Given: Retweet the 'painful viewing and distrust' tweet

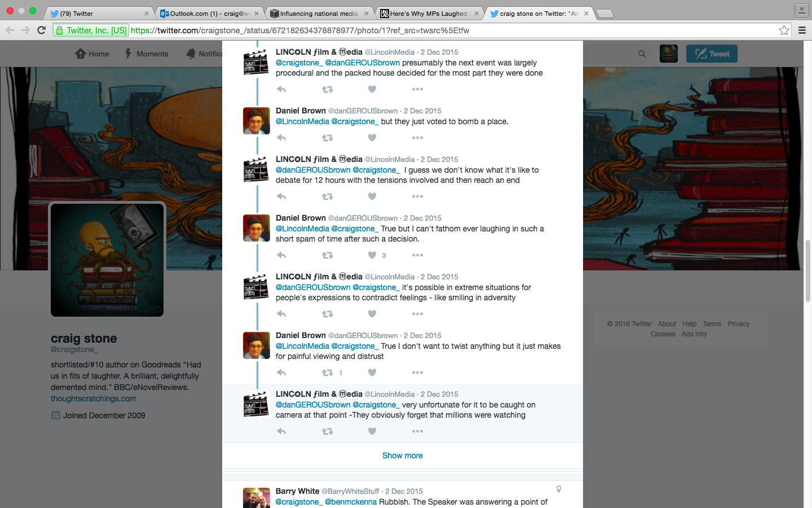Looking at the screenshot, I should 327,373.
